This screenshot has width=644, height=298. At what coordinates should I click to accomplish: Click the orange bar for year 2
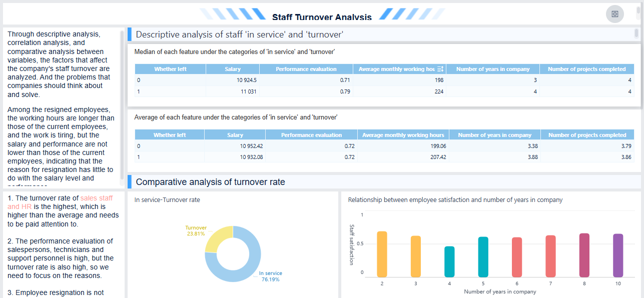click(382, 254)
